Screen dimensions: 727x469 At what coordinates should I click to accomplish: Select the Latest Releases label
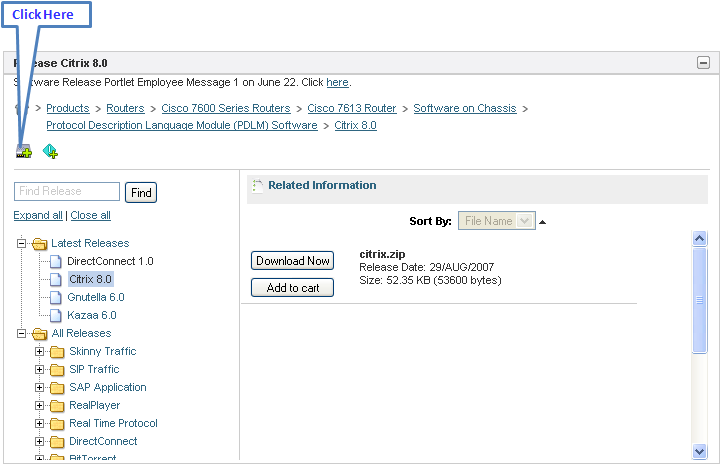[90, 243]
